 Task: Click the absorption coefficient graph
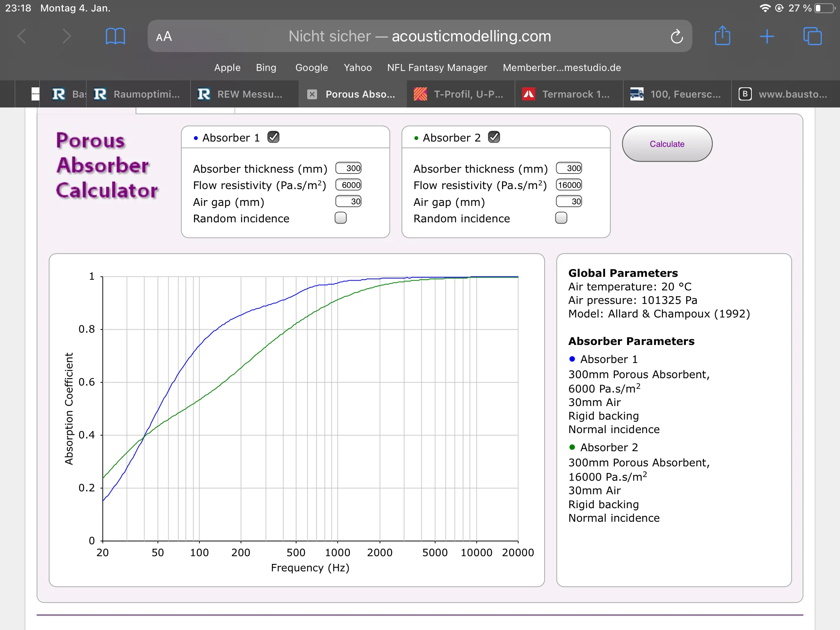coord(297,420)
